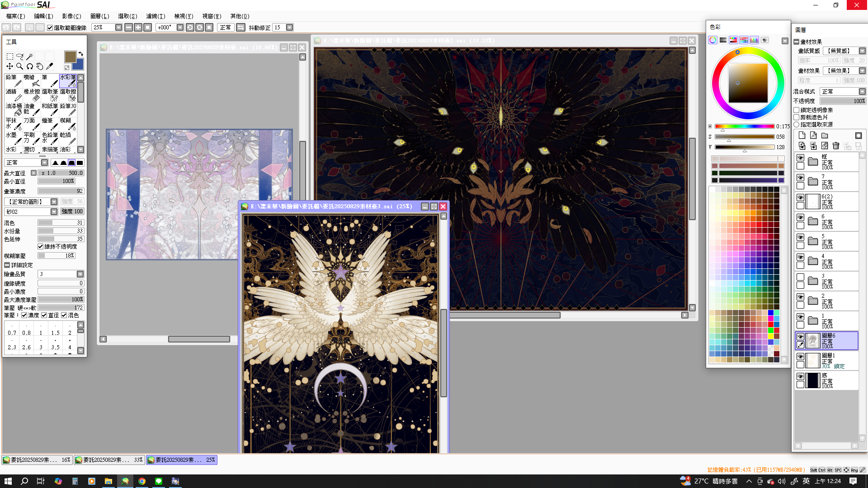Image resolution: width=868 pixels, height=488 pixels.
Task: Flip canvas horizontally toolbar icon
Action: coord(241,28)
